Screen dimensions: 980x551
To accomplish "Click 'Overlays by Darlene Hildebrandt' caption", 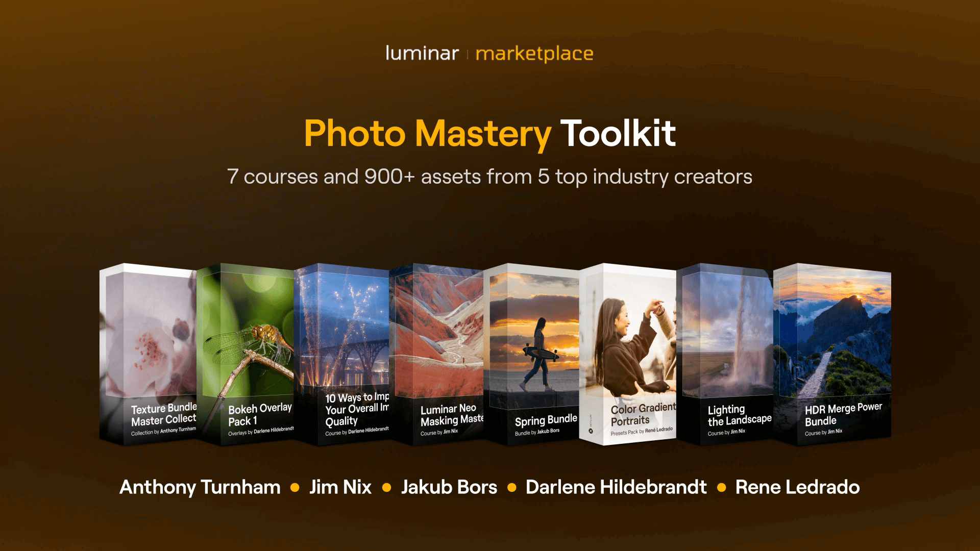I will coord(261,432).
